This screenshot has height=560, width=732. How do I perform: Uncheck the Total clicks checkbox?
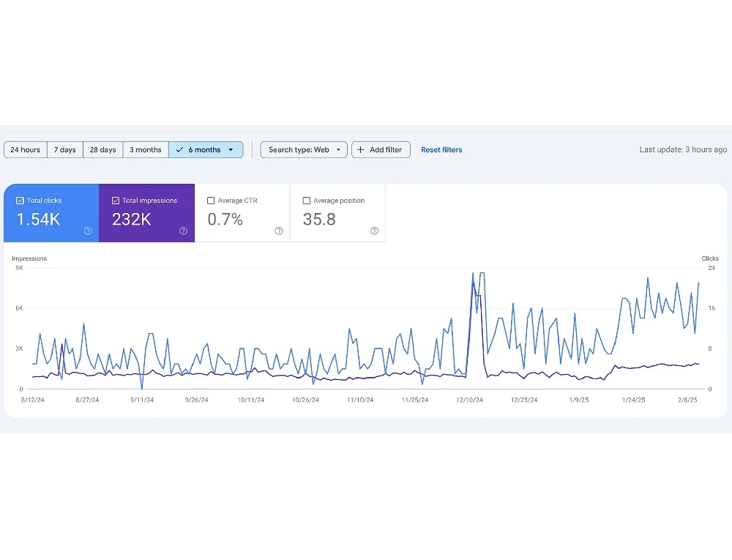click(20, 201)
